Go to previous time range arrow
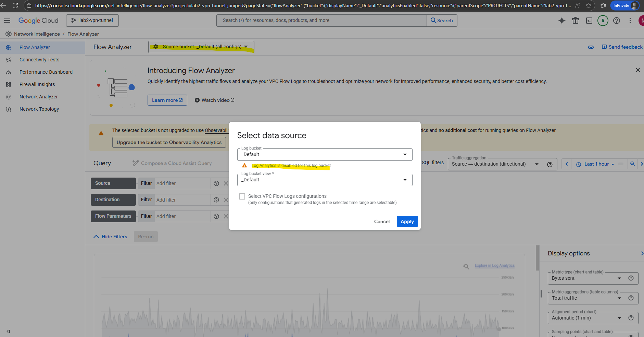644x337 pixels. [x=567, y=164]
